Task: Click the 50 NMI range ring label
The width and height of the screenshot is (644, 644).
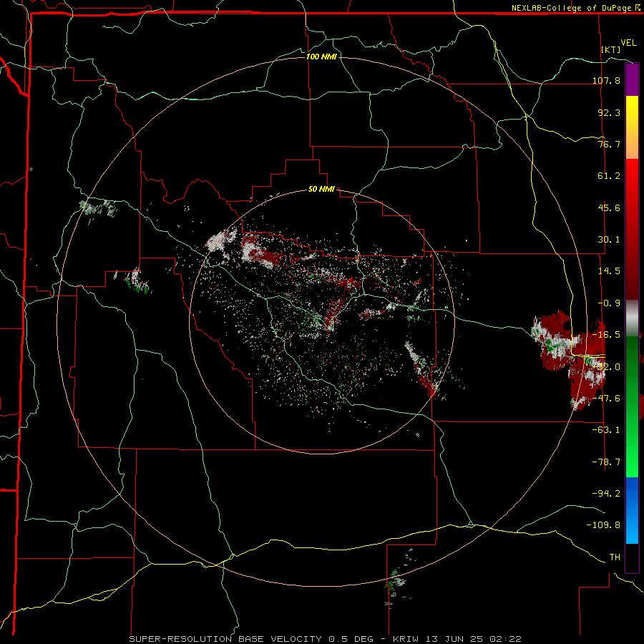Action: pos(321,189)
